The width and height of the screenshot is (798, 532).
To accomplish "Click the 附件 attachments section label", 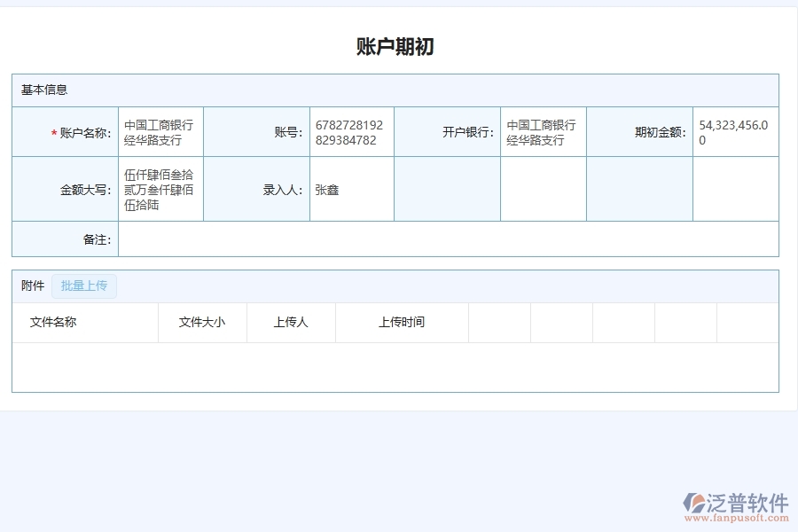I will pyautogui.click(x=31, y=286).
